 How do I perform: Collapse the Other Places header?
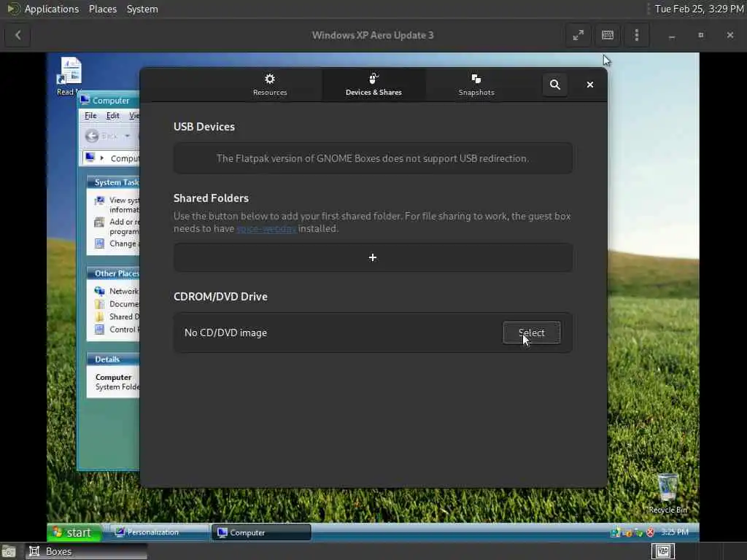(113, 273)
